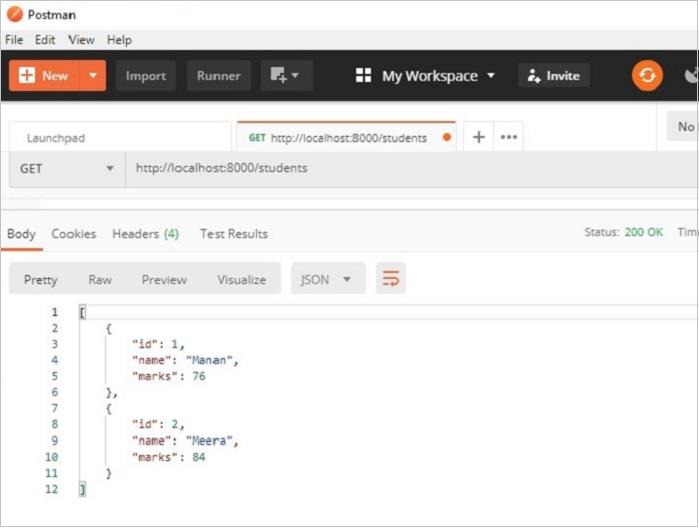Expand the New button dropdown arrow

click(x=92, y=76)
